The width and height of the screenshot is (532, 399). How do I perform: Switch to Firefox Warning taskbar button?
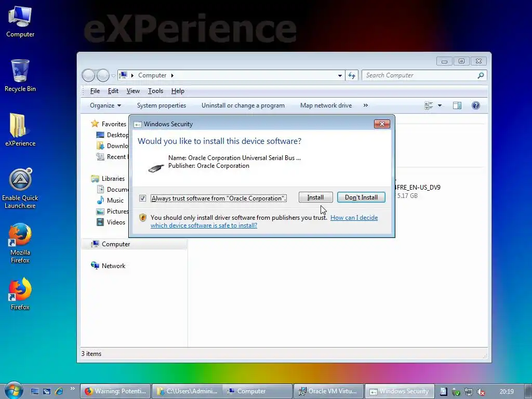pos(115,391)
